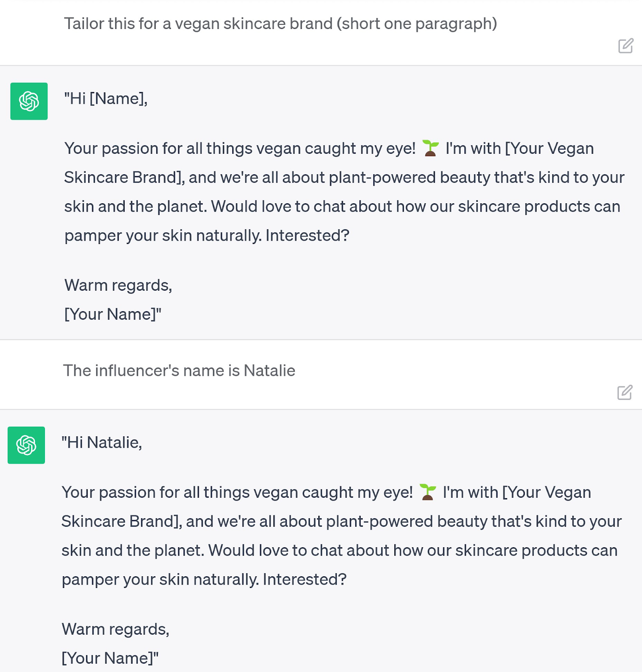Click the seedling emoji in the Natalie response

[428, 492]
